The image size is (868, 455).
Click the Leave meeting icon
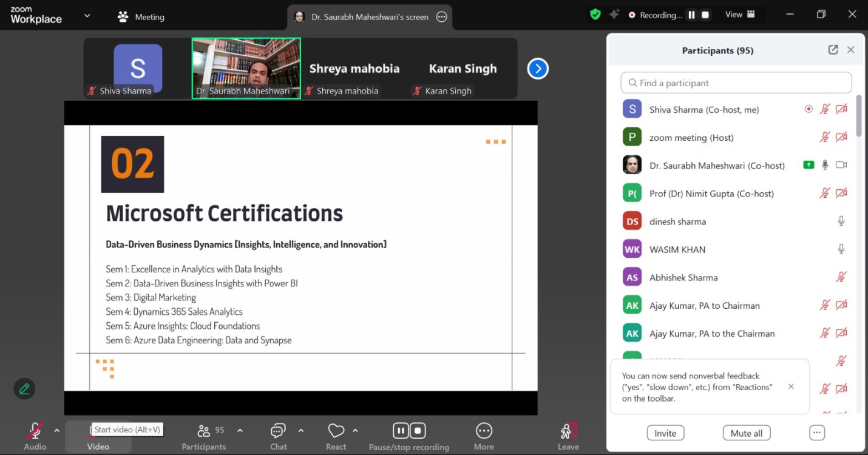568,431
